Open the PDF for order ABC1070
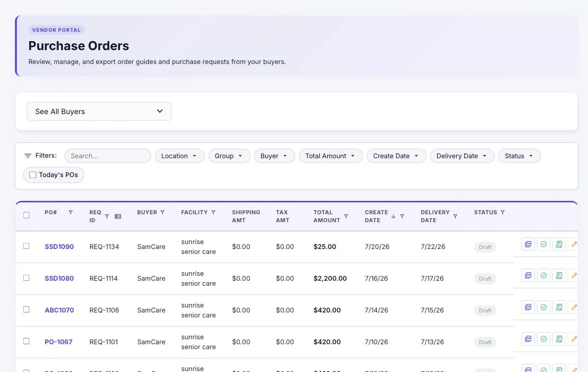The image size is (588, 372). [x=528, y=307]
